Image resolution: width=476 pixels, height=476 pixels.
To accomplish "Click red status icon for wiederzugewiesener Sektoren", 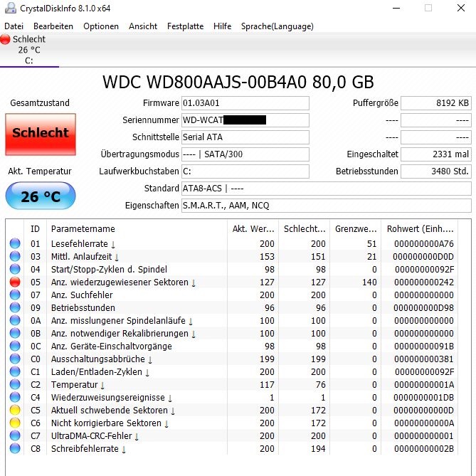I will [15, 282].
